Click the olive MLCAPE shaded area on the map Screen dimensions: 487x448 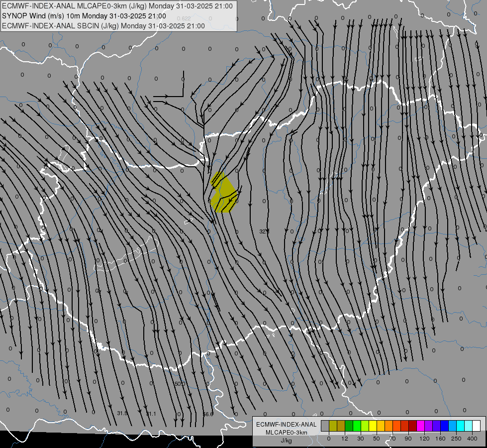224,192
